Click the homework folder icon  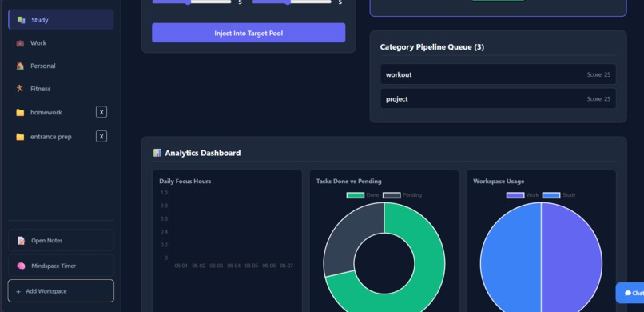(20, 112)
